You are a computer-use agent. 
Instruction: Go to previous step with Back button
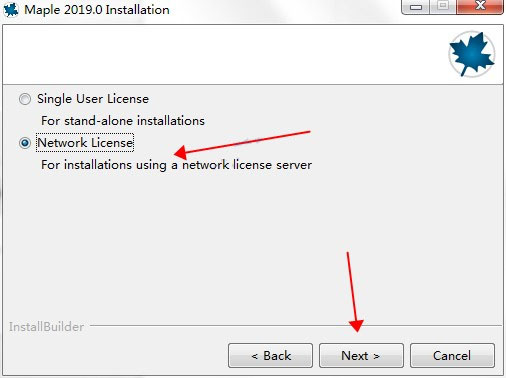270,356
